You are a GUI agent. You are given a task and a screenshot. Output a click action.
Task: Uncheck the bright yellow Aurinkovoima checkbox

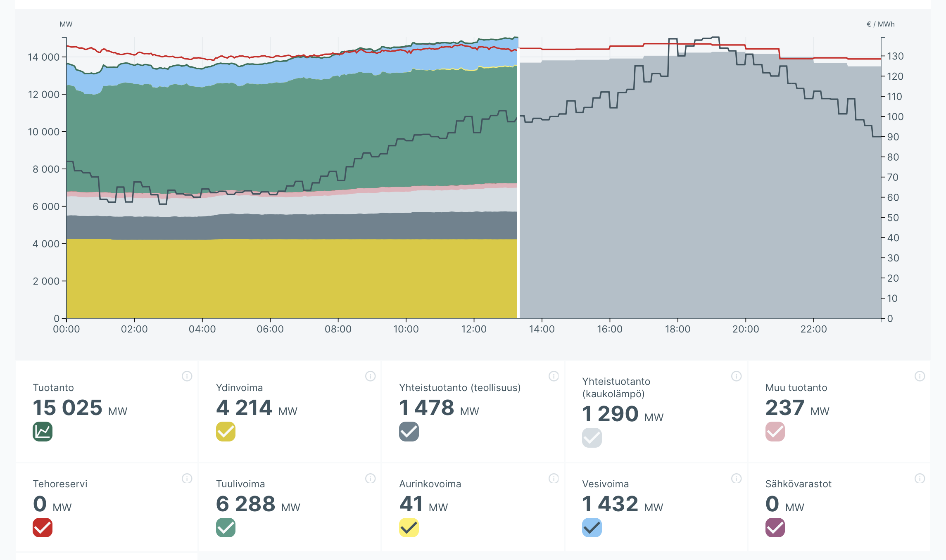(409, 527)
